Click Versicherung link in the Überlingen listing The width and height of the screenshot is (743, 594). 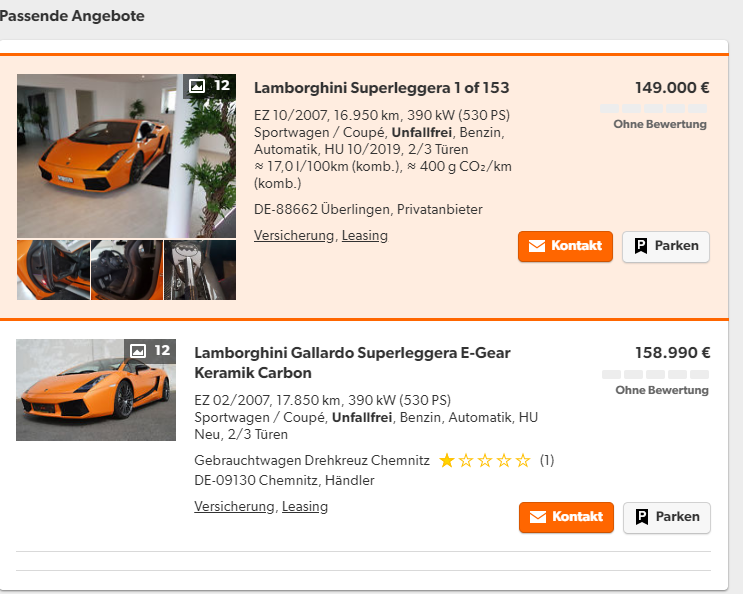click(294, 236)
